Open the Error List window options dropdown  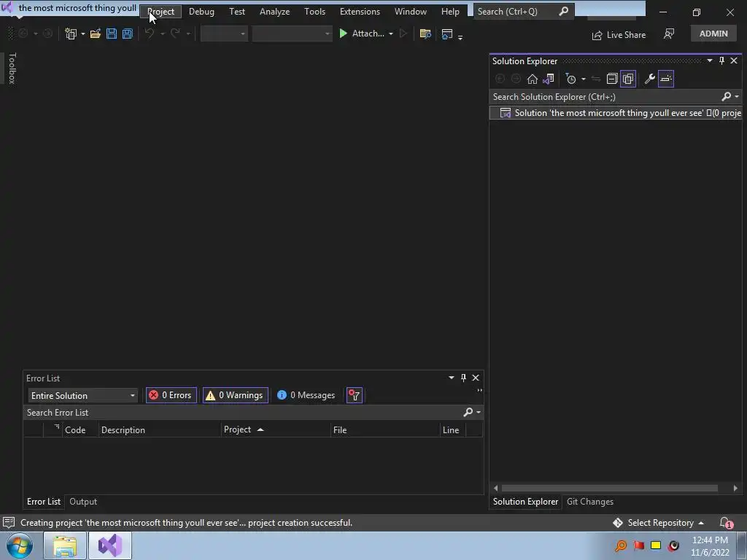tap(451, 378)
